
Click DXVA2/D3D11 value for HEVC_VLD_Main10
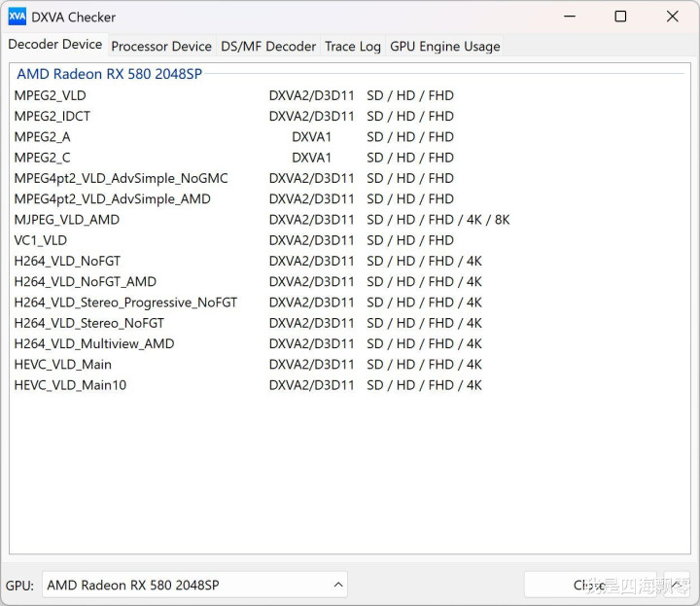click(311, 385)
